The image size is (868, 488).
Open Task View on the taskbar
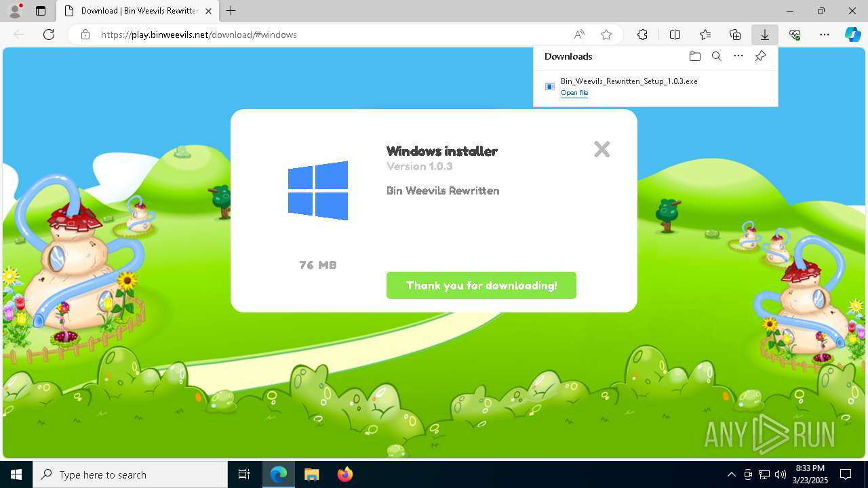tap(244, 474)
